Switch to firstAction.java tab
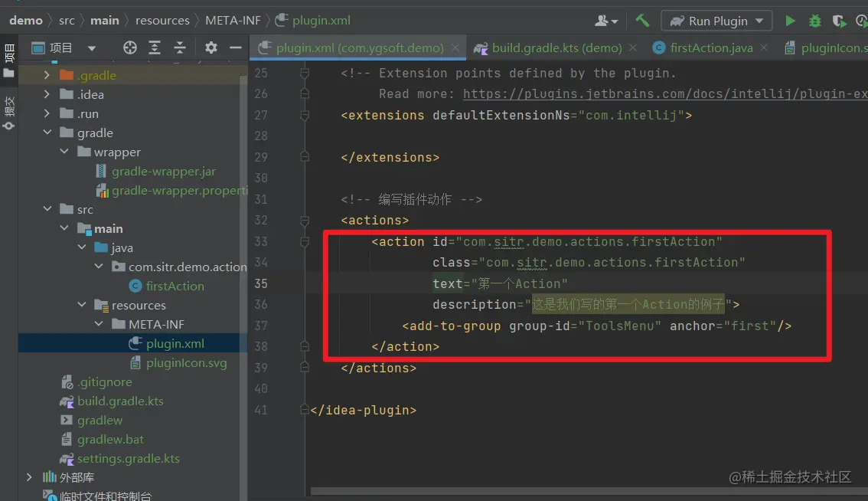The height and width of the screenshot is (501, 868). 711,47
